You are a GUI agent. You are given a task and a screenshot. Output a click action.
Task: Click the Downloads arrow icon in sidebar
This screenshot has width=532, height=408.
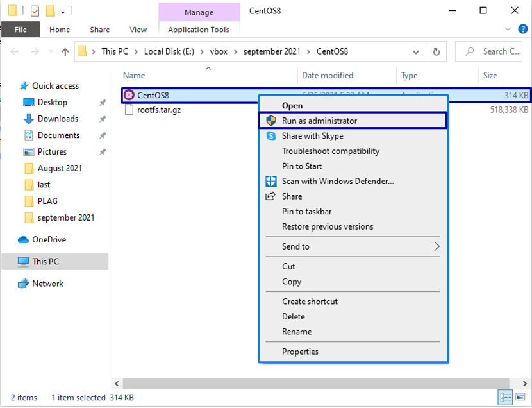(29, 119)
